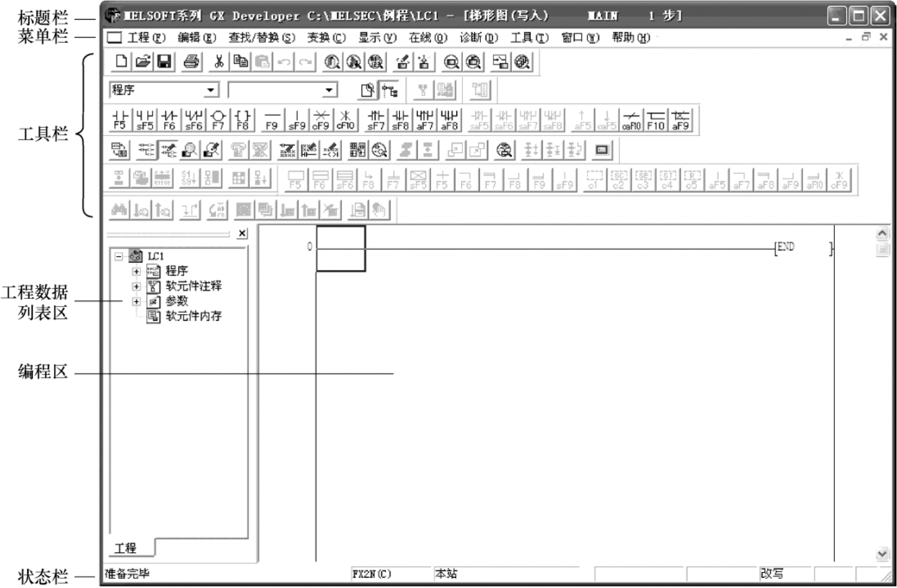Insert normally open contact F5
The image size is (897, 588).
coord(120,120)
